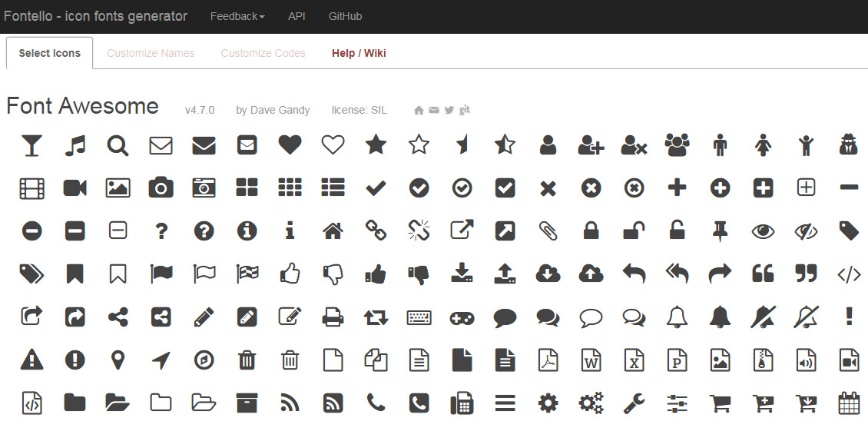Choose the single gear cog icon
The image size is (868, 431).
[548, 403]
